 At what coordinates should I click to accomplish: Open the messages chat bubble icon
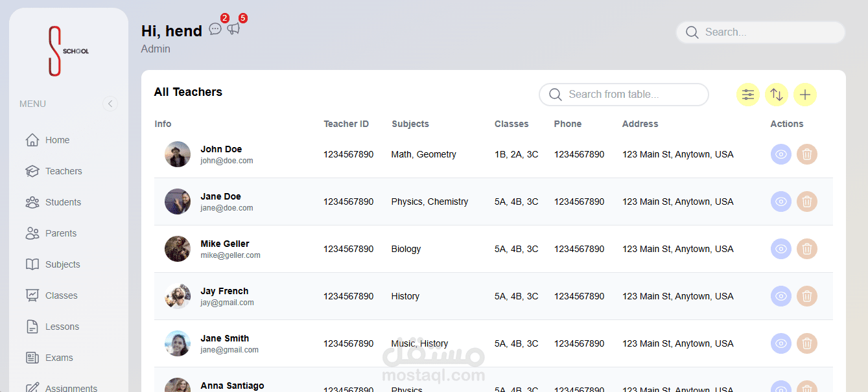(215, 29)
